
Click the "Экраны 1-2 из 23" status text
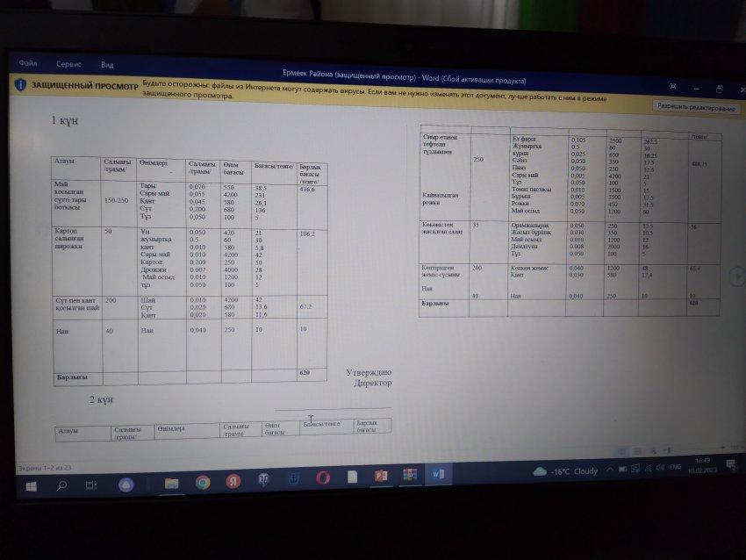tap(45, 468)
